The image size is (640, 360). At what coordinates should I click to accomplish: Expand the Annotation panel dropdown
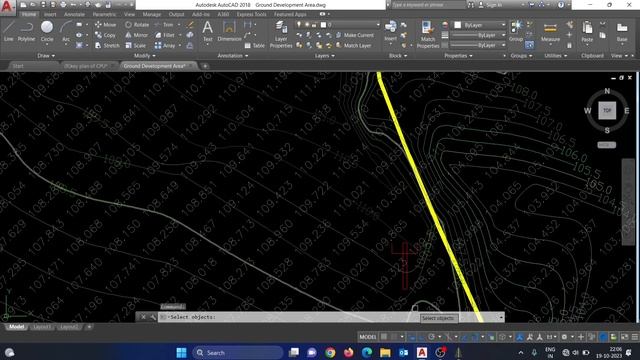coord(233,56)
